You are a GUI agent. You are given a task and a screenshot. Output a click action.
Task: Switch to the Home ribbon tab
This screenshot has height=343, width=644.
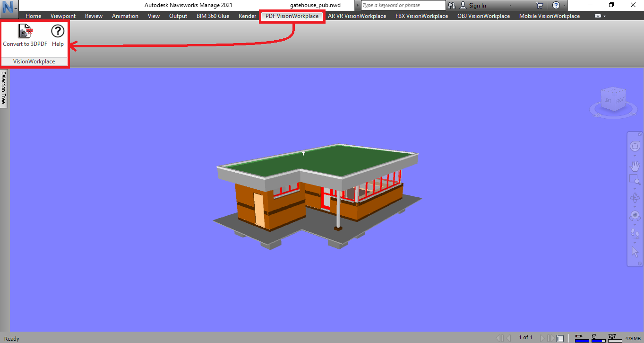(33, 16)
